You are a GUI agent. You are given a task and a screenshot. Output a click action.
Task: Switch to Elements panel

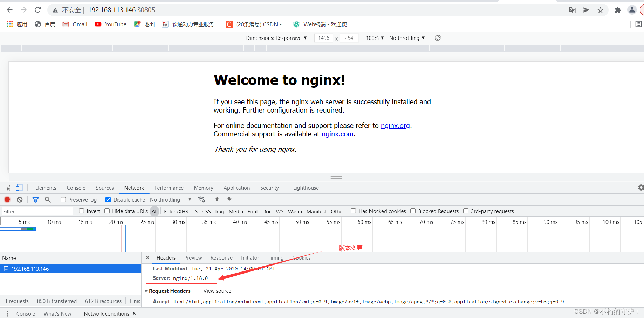pyautogui.click(x=46, y=188)
